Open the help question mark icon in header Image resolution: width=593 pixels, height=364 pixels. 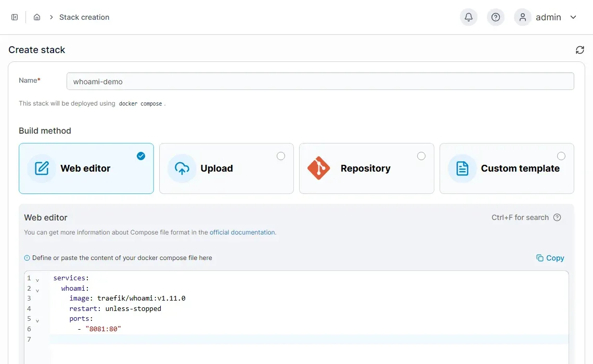(495, 17)
